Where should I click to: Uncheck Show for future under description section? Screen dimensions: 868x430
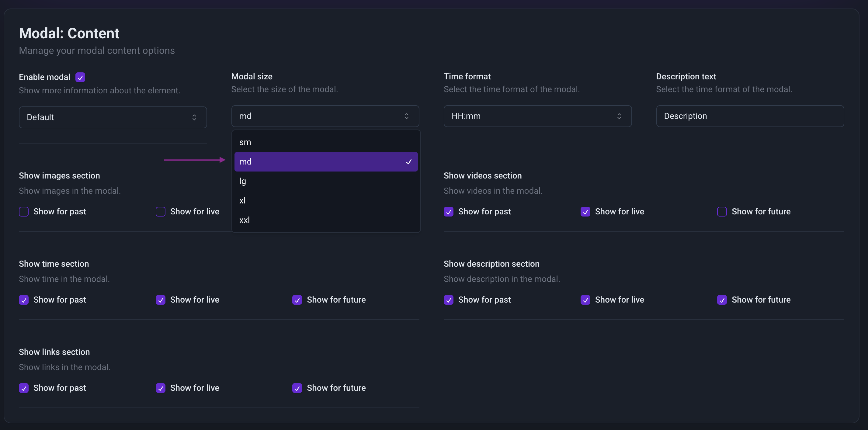pyautogui.click(x=722, y=300)
